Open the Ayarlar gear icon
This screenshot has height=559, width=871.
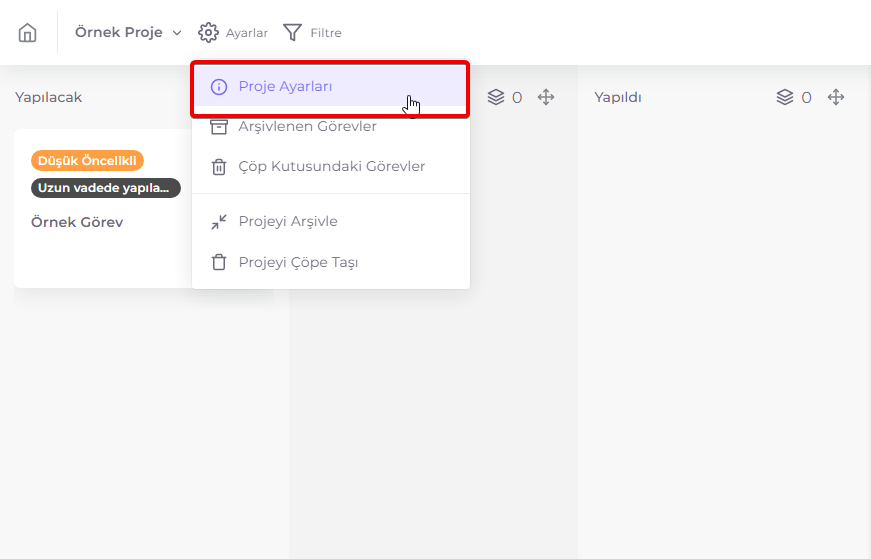pos(208,33)
